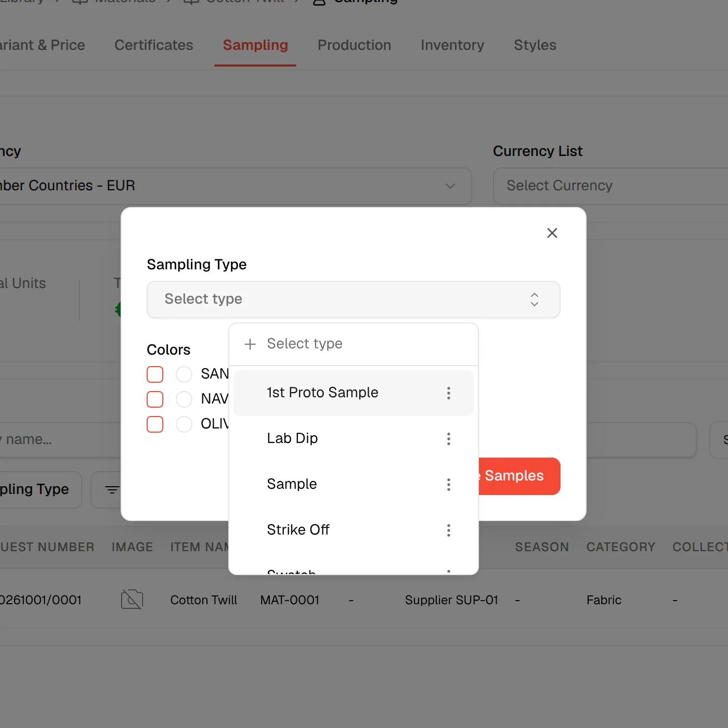
Task: Choose Lab Dip sampling type
Action: (354, 439)
